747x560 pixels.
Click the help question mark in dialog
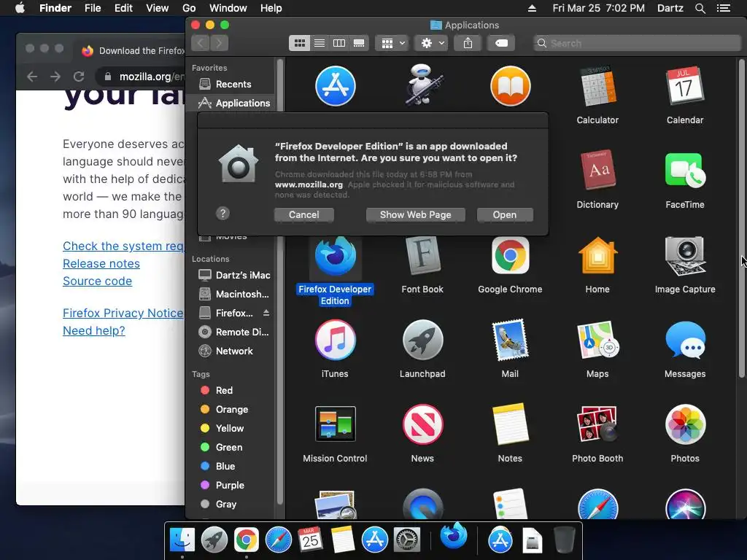222,214
